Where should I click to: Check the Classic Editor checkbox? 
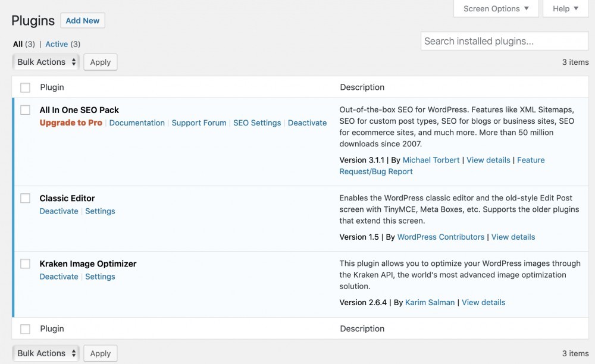26,198
